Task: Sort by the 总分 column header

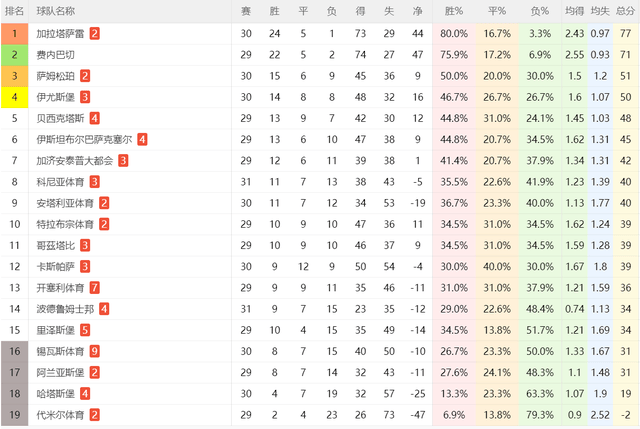Action: pos(624,11)
